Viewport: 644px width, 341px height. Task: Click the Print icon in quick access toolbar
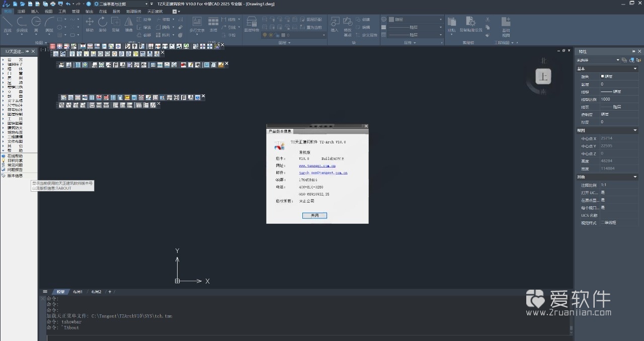tap(53, 4)
